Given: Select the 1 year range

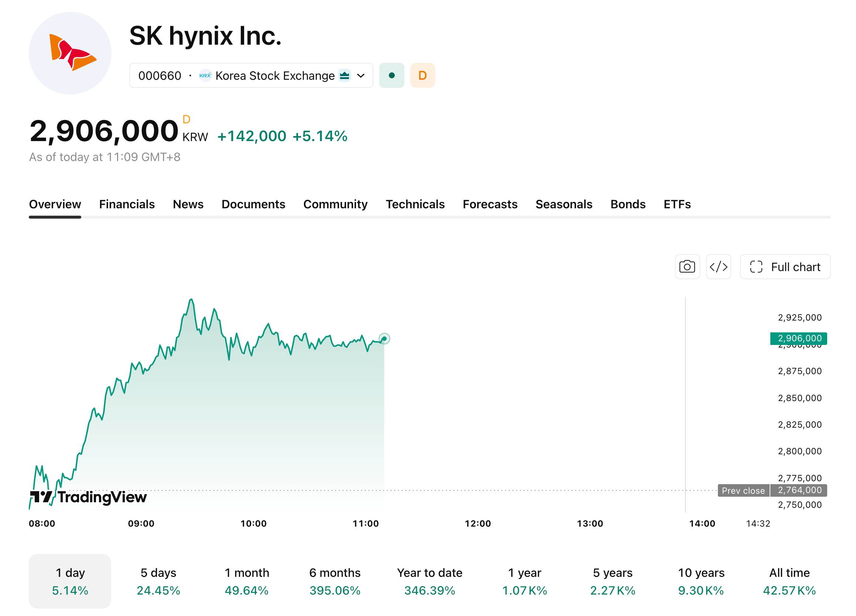Looking at the screenshot, I should 525,581.
